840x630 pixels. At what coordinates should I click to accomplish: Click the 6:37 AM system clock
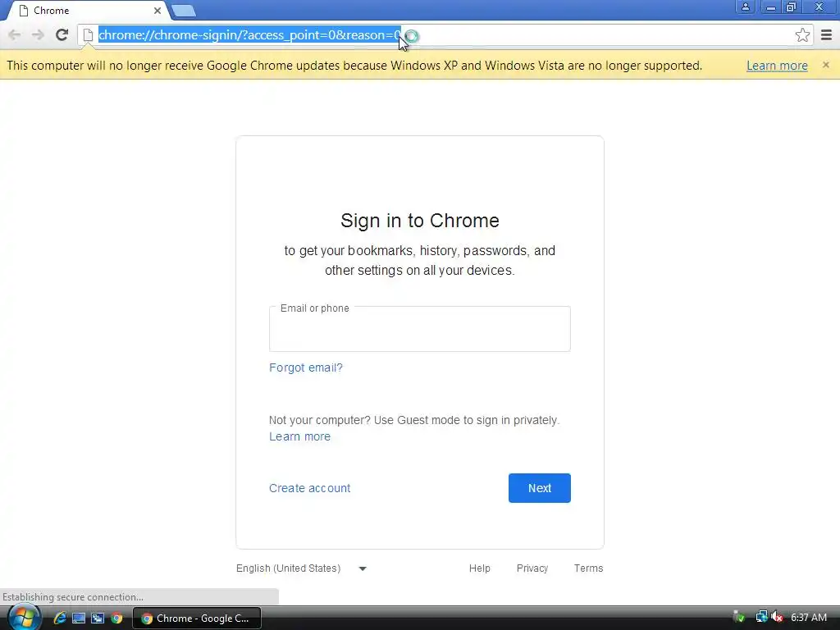click(809, 617)
